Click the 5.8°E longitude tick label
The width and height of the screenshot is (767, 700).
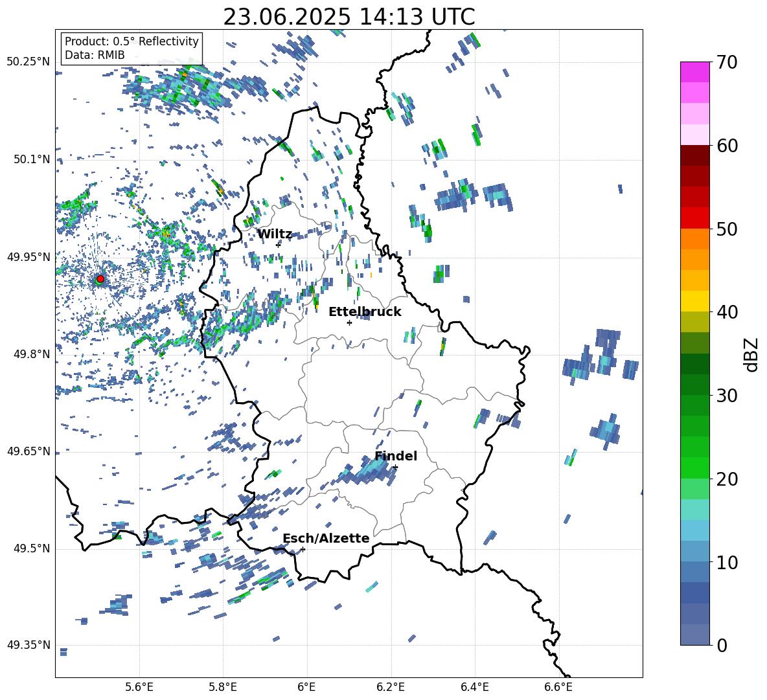pyautogui.click(x=223, y=687)
